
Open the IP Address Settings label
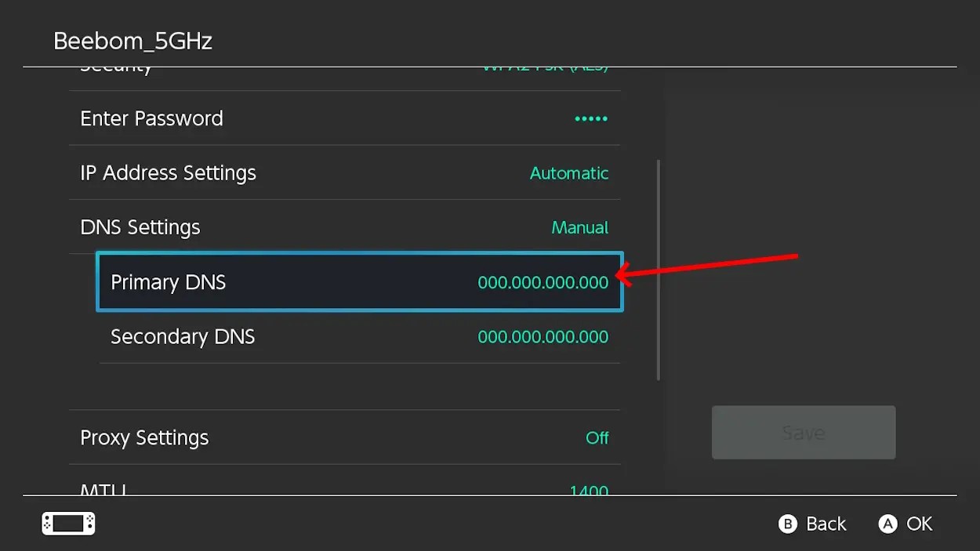(168, 173)
